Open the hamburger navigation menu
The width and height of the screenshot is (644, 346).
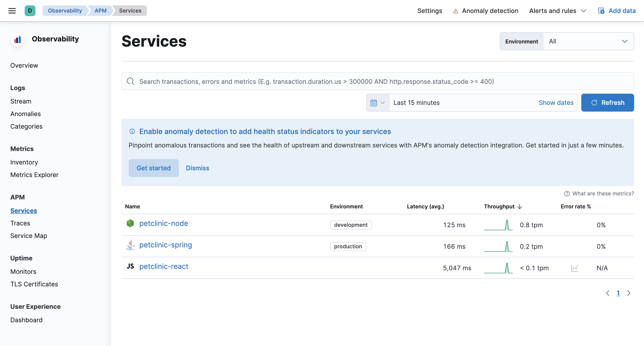[x=12, y=11]
